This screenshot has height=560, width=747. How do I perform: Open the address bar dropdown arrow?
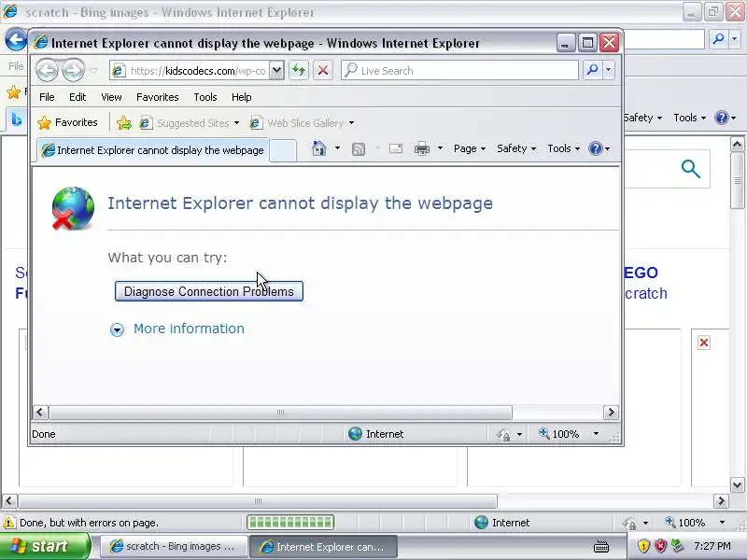(x=276, y=71)
